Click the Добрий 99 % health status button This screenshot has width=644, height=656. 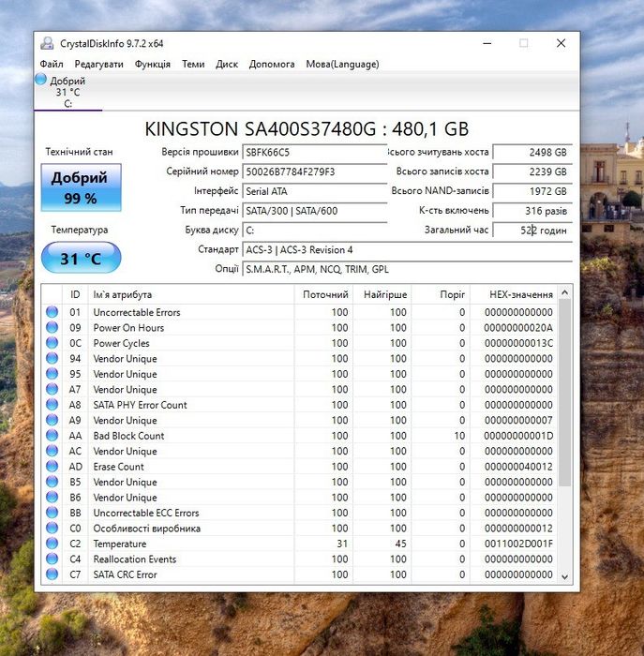(x=82, y=187)
